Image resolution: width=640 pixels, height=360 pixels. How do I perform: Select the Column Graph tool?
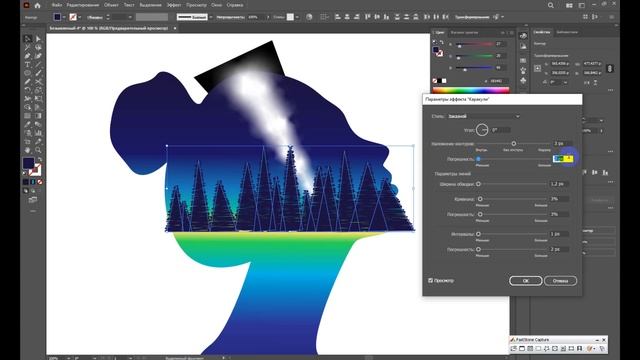(38, 133)
